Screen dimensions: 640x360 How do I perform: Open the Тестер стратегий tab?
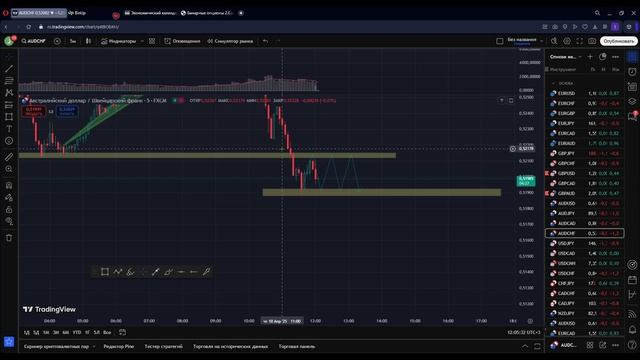[164, 347]
